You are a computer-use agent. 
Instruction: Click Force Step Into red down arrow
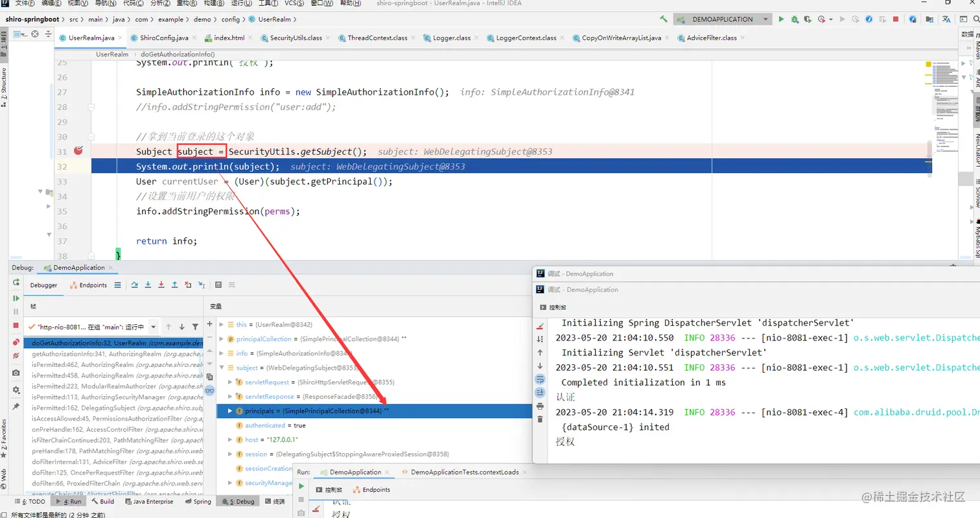coord(161,285)
